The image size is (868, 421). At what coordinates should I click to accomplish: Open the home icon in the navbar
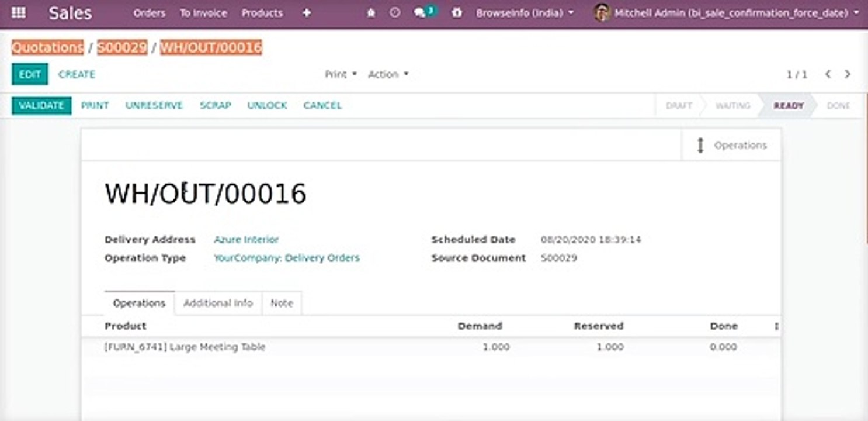[x=371, y=13]
